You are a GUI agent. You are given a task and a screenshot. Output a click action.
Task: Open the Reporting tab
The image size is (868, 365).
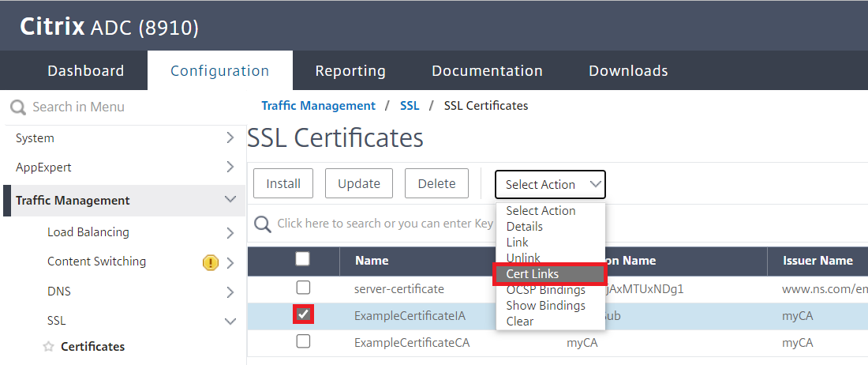[x=350, y=71]
